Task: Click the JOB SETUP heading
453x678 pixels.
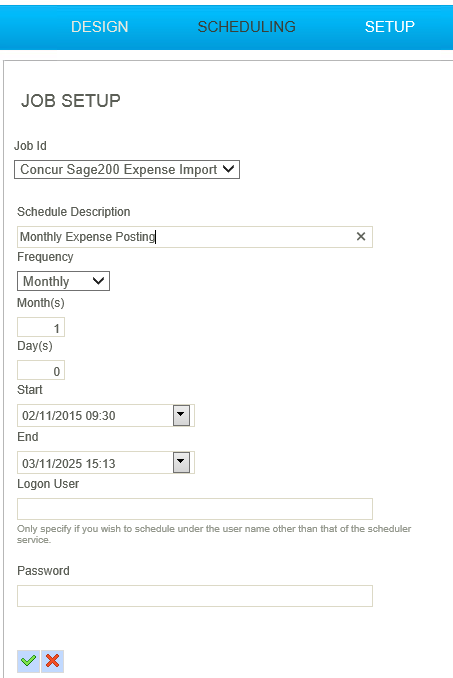Action: (71, 101)
